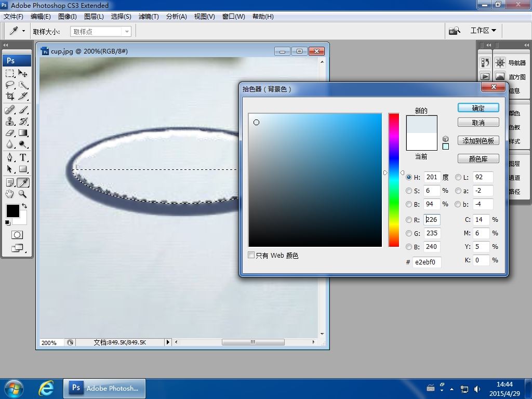Launch Adobe Bridge from options bar
Viewport: 532px width, 399px height.
(x=455, y=31)
